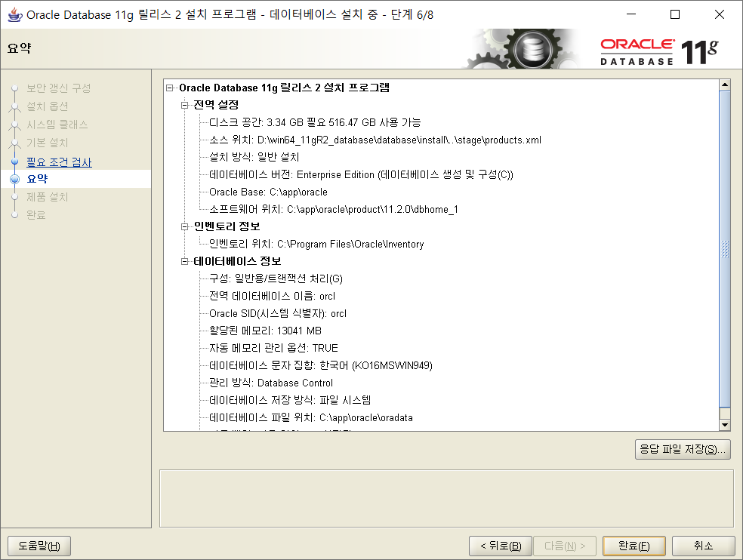The width and height of the screenshot is (743, 560).
Task: Select the Oracle SID(시스템 식별자): orcl row
Action: pyautogui.click(x=278, y=314)
